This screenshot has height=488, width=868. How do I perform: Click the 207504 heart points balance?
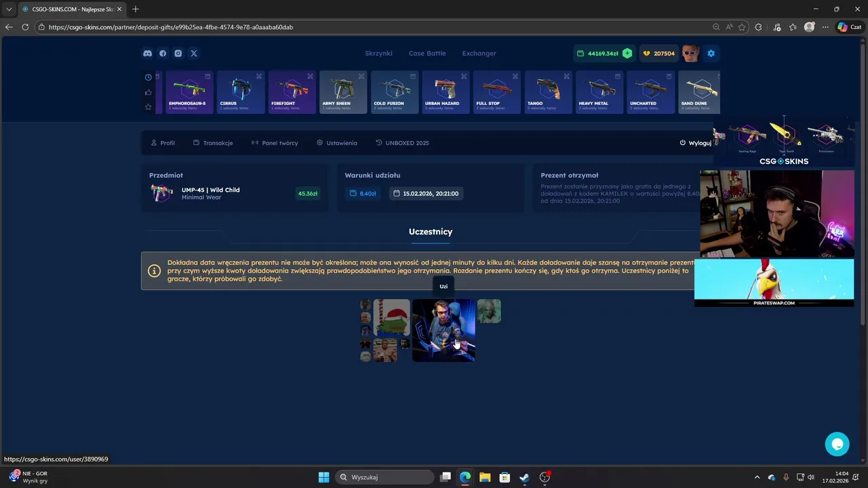659,54
